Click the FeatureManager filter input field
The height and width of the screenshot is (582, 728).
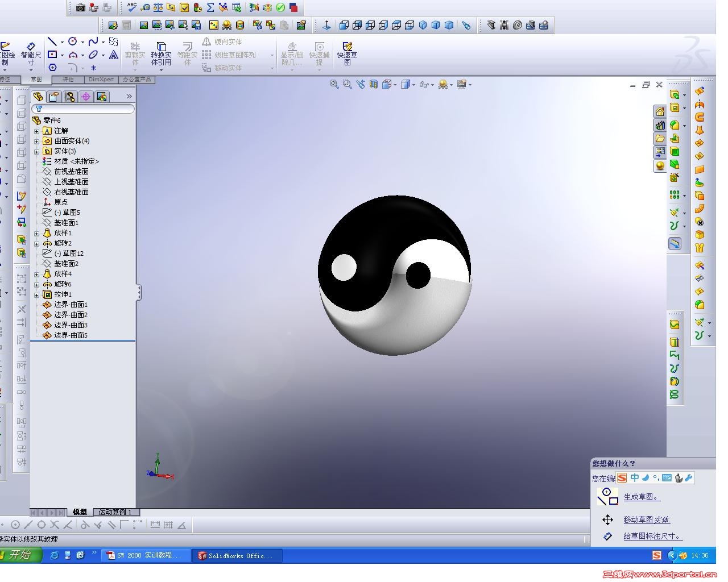(x=83, y=109)
